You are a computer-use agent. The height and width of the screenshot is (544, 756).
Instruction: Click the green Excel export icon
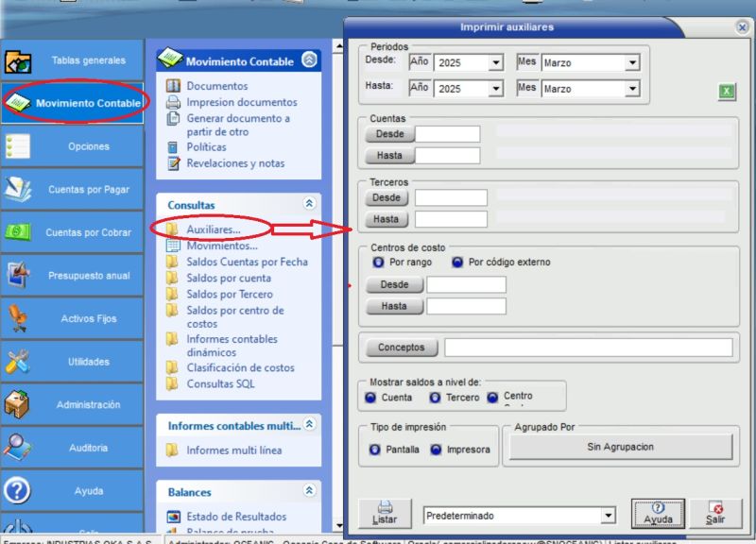pos(727,91)
